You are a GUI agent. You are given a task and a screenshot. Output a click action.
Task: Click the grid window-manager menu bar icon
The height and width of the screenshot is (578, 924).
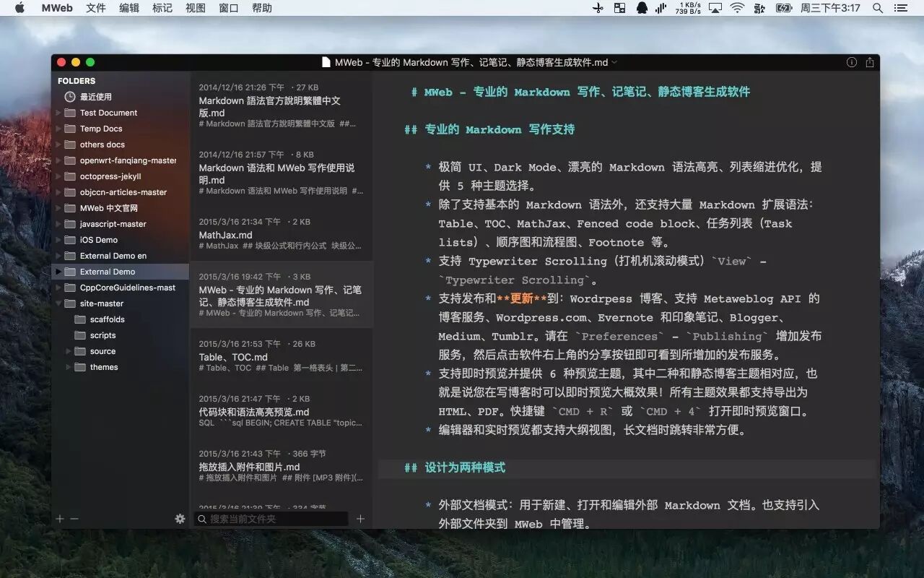coord(619,8)
